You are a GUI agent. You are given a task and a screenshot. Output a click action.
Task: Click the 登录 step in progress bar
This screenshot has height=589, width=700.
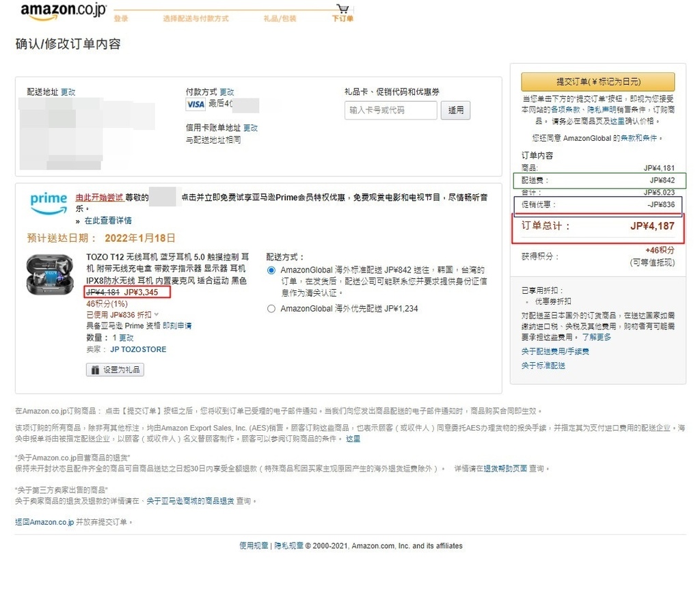click(121, 18)
